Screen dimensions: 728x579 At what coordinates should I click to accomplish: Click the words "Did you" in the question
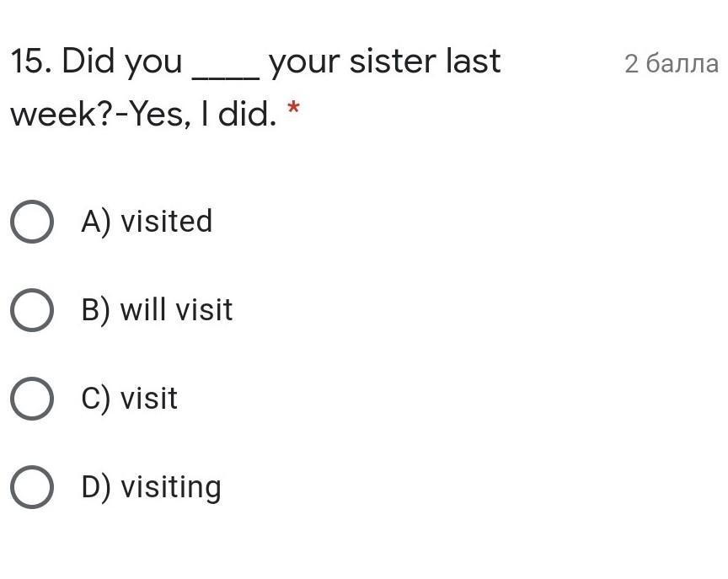122,62
